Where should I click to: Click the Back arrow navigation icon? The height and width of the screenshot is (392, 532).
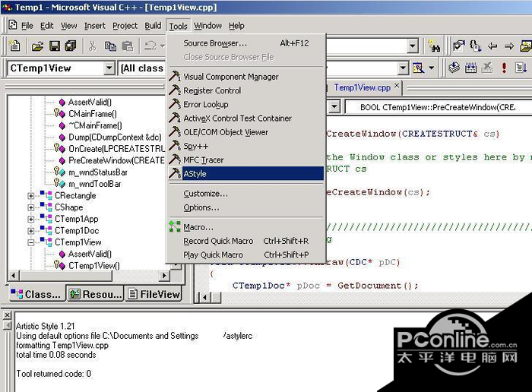(x=492, y=46)
